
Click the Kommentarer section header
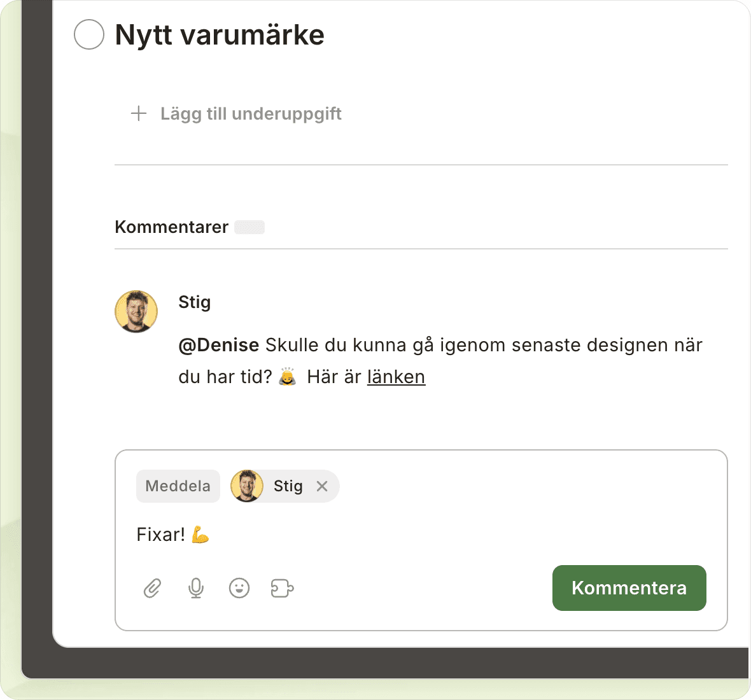coord(171,227)
